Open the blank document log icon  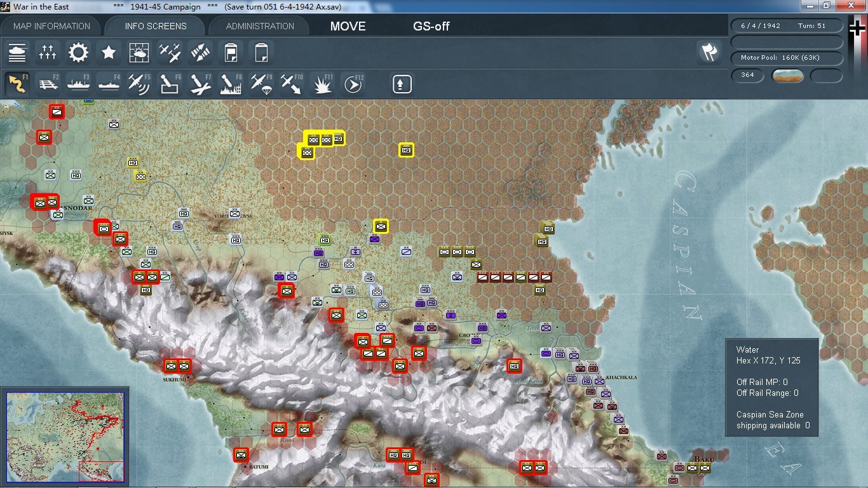(x=261, y=52)
